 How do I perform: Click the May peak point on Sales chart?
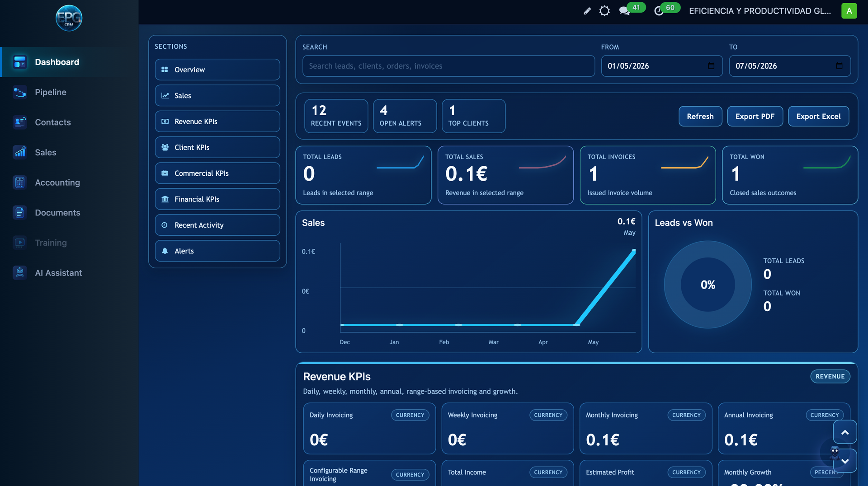point(633,251)
